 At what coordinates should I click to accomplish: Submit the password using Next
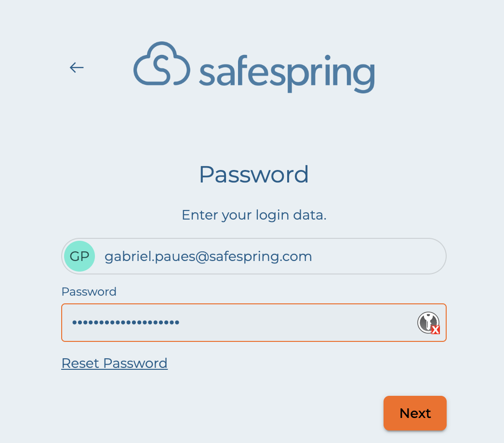click(x=415, y=413)
